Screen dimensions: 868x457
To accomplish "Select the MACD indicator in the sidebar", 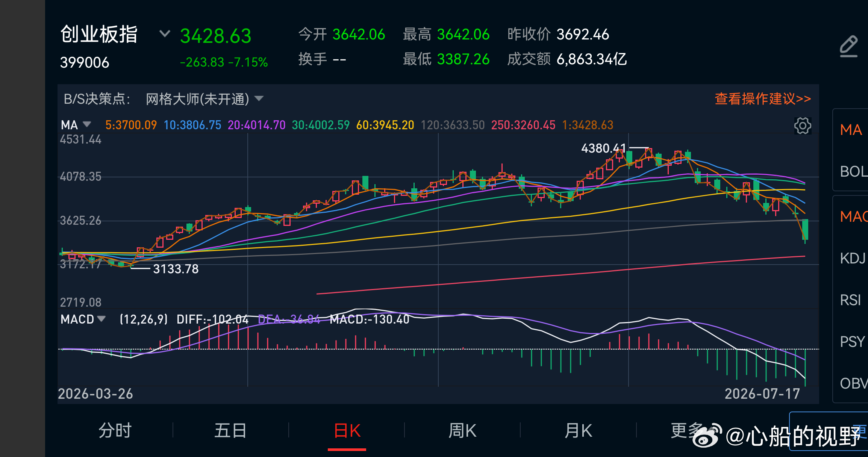I will [854, 217].
